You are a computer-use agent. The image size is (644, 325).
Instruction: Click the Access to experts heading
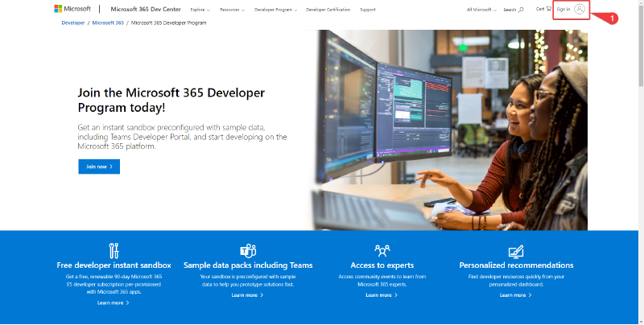pyautogui.click(x=382, y=265)
